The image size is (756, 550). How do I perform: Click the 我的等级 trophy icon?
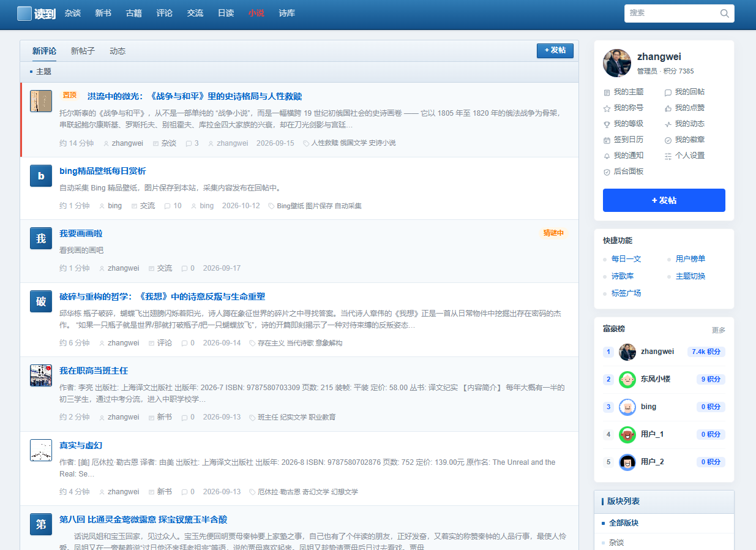[x=607, y=124]
